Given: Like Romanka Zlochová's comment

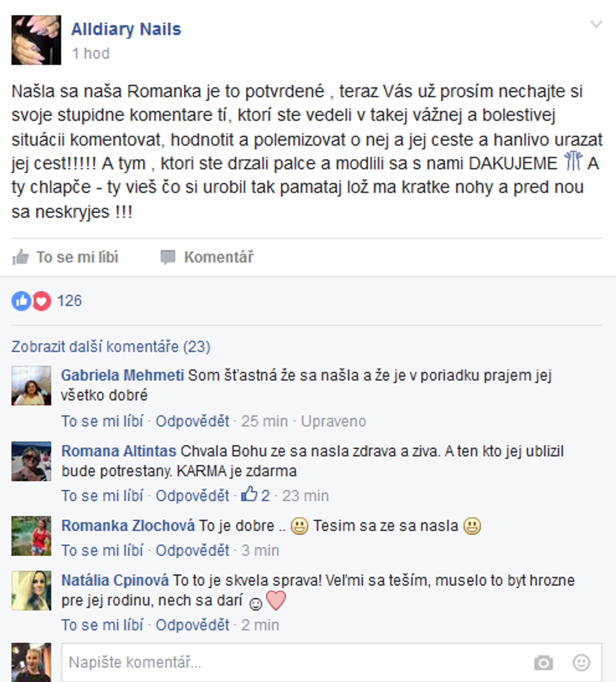Looking at the screenshot, I should tap(102, 550).
